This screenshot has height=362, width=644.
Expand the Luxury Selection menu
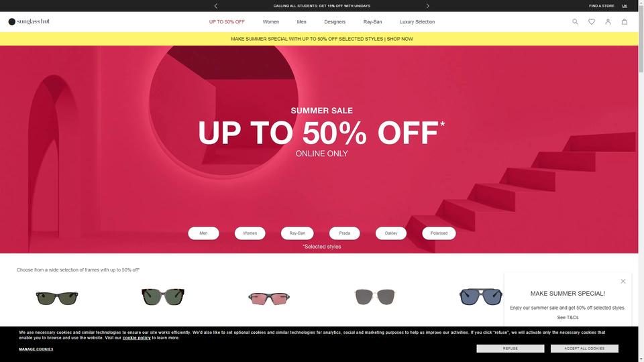click(417, 21)
